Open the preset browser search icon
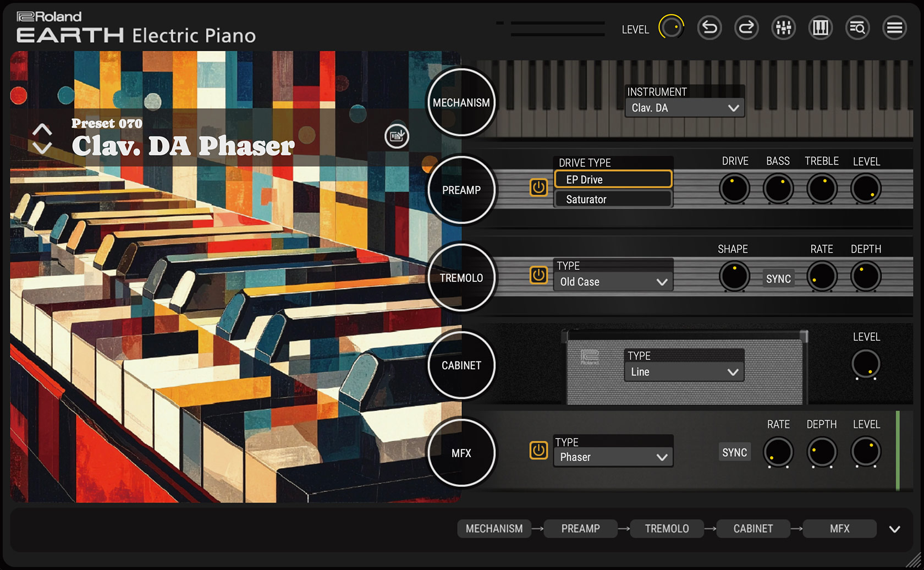This screenshot has width=924, height=570. click(x=857, y=28)
